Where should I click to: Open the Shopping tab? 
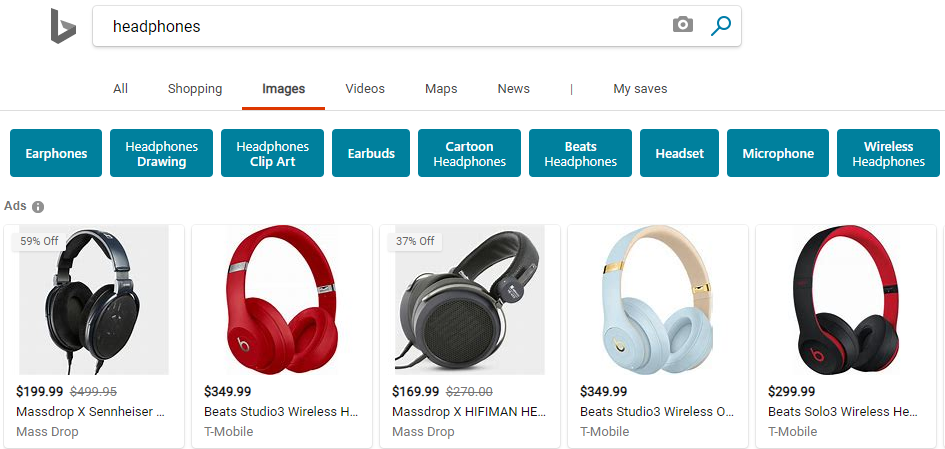[195, 89]
